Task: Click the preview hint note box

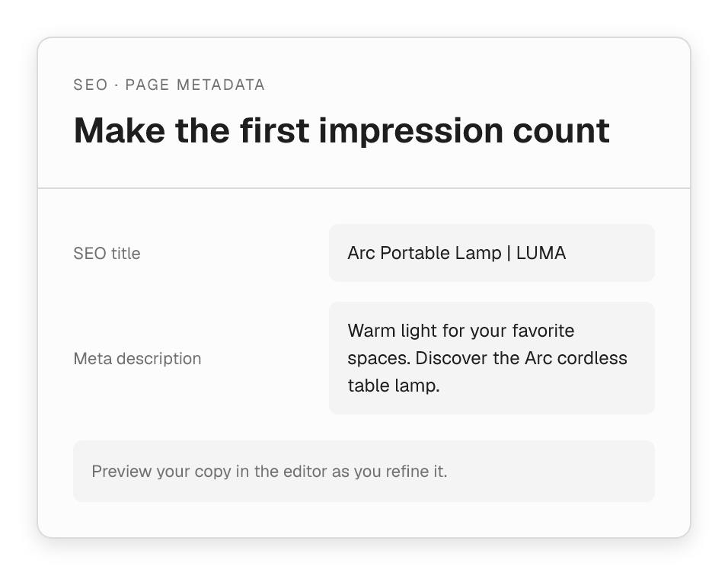Action: (364, 471)
